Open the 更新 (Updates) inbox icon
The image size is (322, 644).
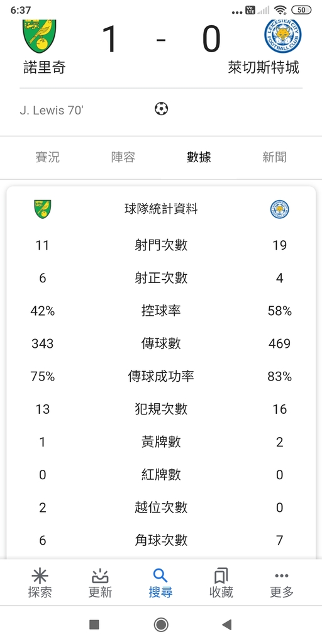pos(100,576)
